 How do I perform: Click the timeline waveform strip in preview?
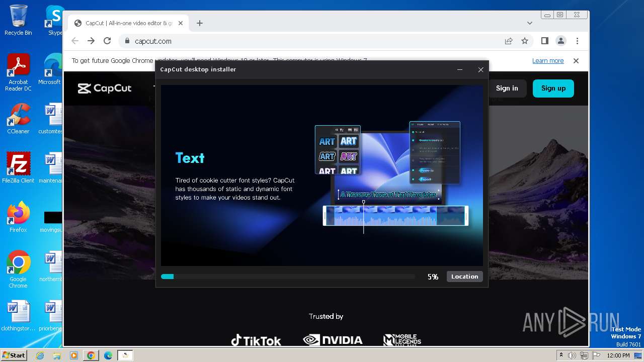[x=395, y=216]
